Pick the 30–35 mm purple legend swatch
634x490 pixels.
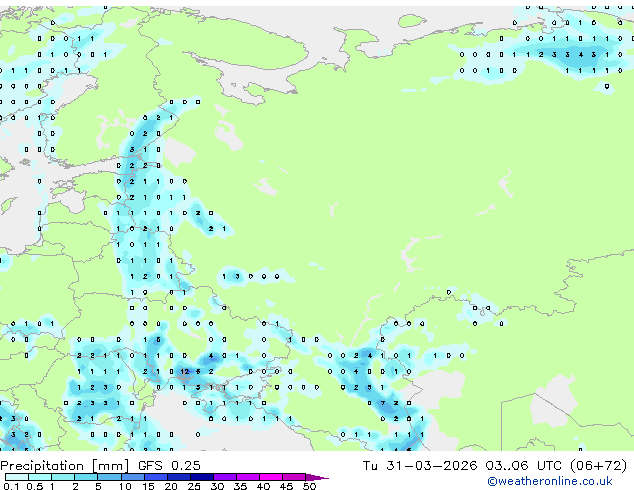tap(224, 477)
